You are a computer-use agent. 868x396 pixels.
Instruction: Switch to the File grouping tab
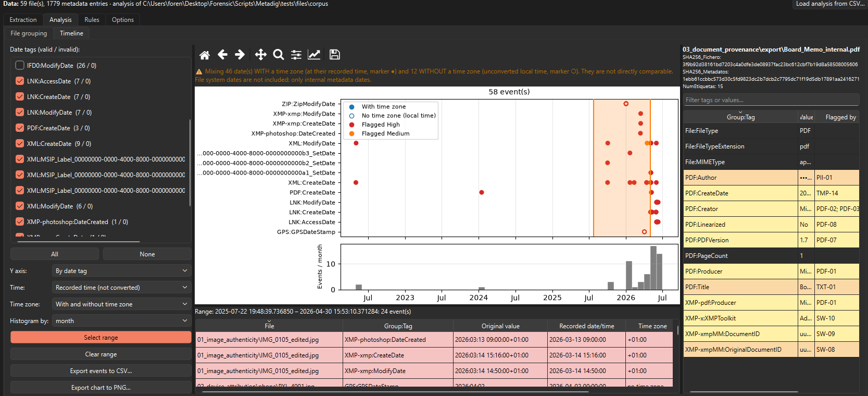tap(29, 33)
